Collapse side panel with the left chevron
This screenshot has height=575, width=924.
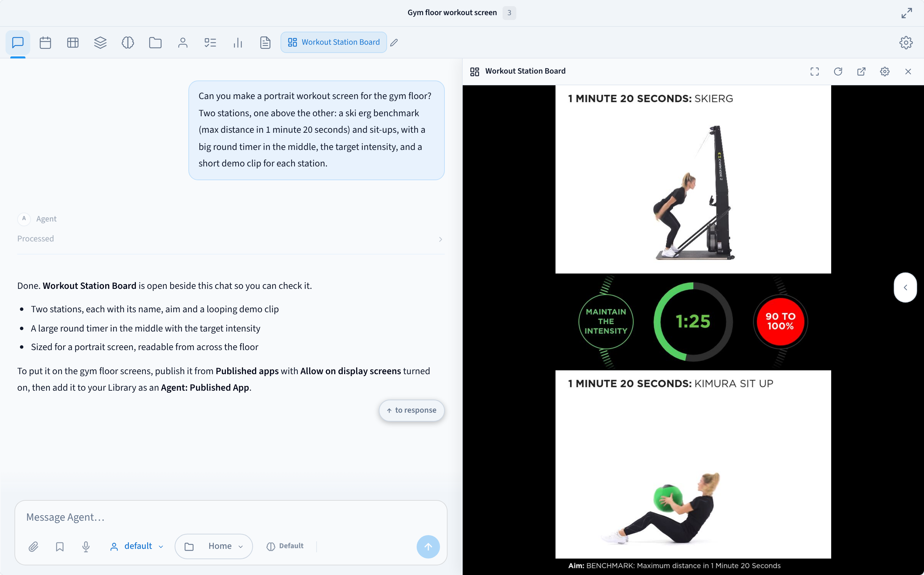pyautogui.click(x=905, y=287)
